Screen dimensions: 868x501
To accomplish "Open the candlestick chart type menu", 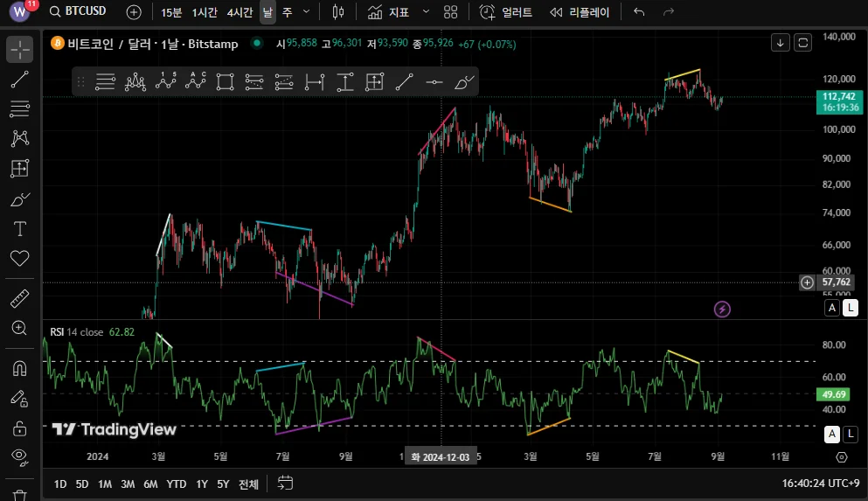I will coord(339,12).
